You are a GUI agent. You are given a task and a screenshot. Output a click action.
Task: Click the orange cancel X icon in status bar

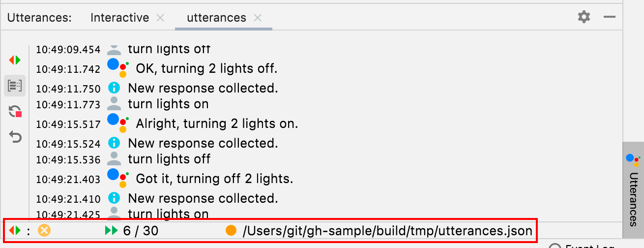pyautogui.click(x=44, y=230)
